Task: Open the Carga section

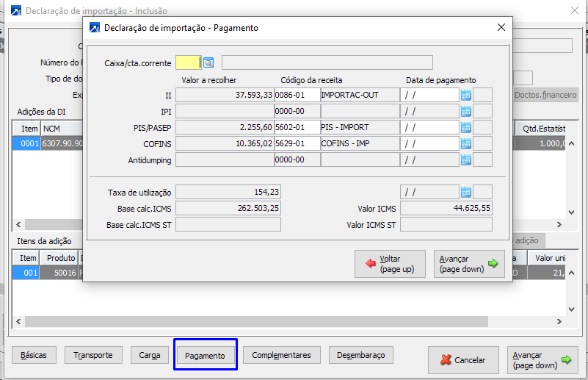Action: click(x=149, y=355)
